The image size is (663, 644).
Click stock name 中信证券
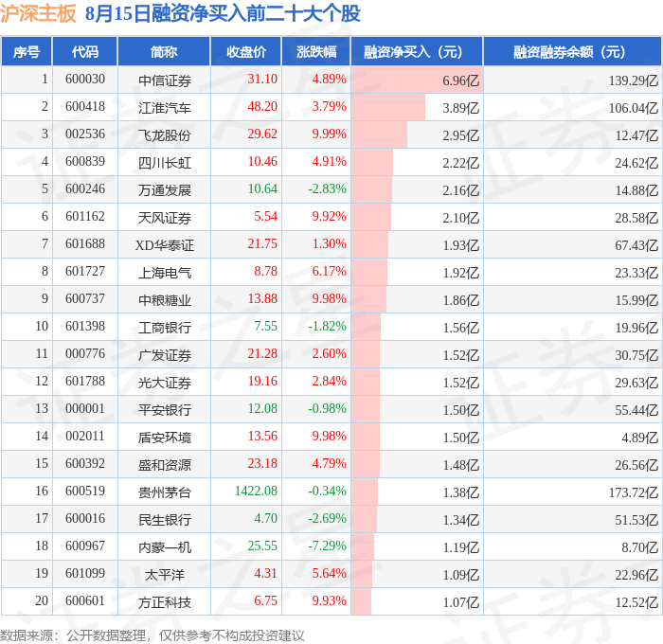point(165,80)
